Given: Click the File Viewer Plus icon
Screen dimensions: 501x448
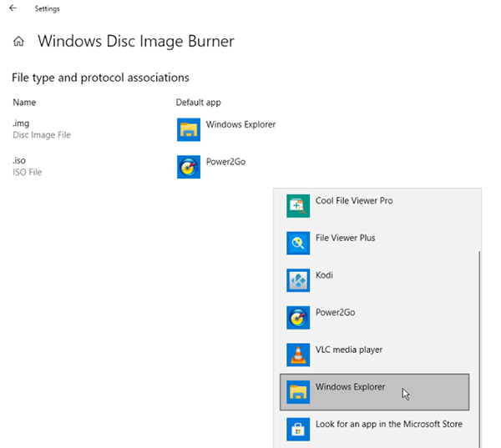Looking at the screenshot, I should pos(298,244).
